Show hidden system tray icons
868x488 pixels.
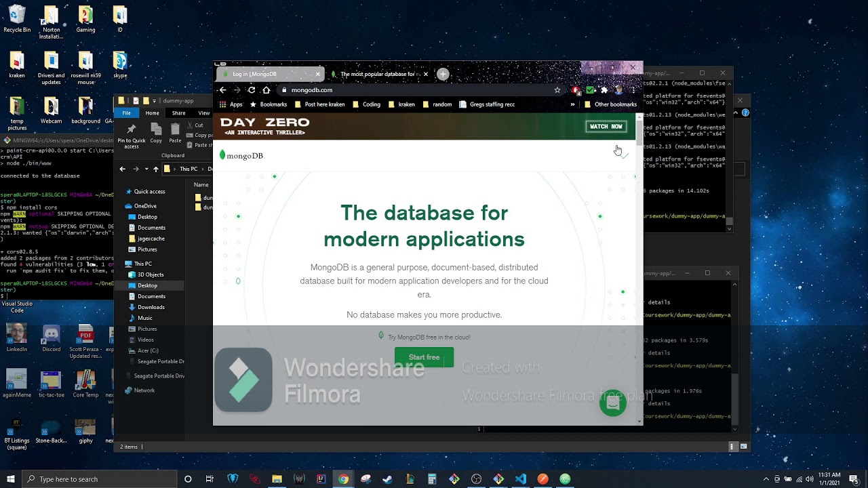tap(766, 479)
